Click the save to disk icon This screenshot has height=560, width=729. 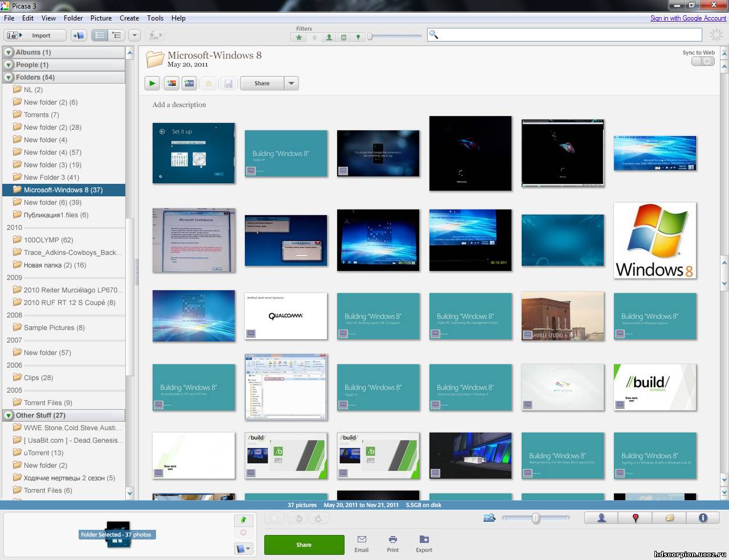click(x=228, y=83)
